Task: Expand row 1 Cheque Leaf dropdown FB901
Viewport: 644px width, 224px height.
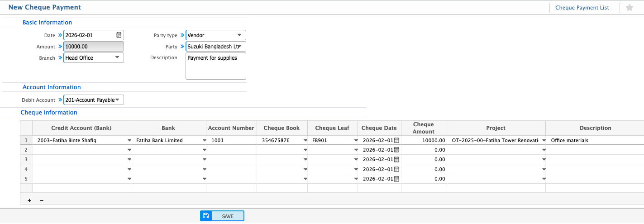Action: coord(355,140)
